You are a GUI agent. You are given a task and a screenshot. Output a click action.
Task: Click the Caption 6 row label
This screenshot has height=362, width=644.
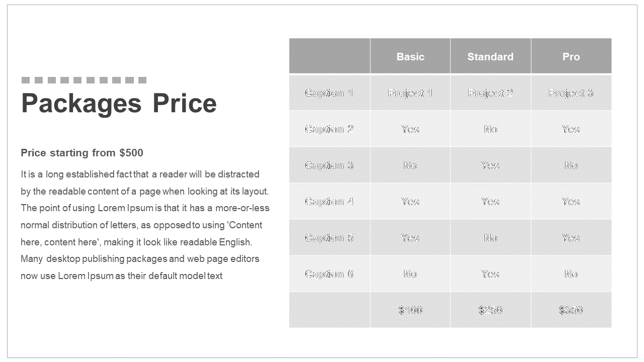329,274
